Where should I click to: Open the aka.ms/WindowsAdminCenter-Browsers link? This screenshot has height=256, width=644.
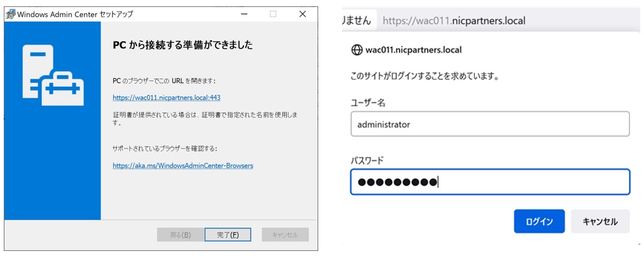coord(182,165)
